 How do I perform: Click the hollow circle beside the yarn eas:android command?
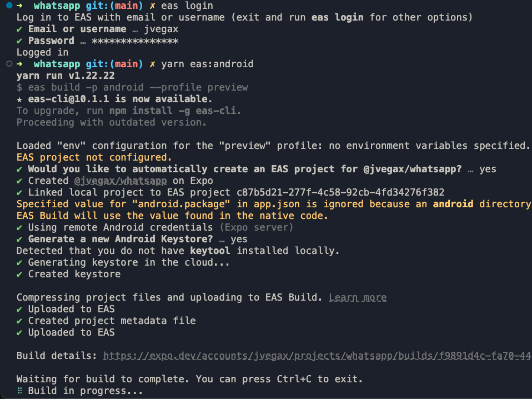click(8, 64)
